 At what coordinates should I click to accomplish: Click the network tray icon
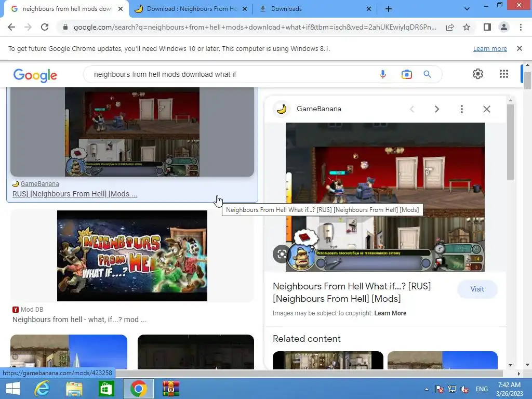(452, 389)
